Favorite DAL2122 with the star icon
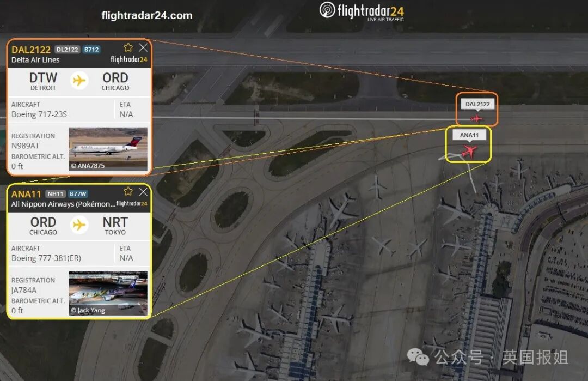This screenshot has height=381, width=588. tap(128, 47)
